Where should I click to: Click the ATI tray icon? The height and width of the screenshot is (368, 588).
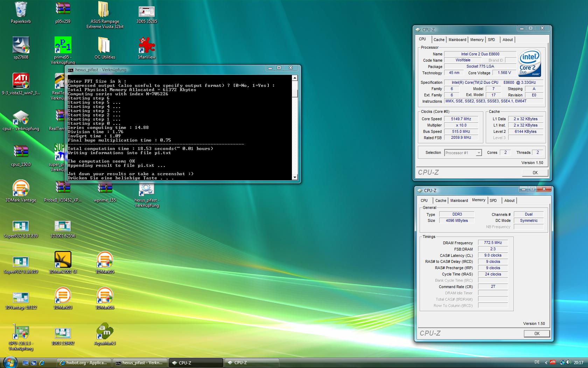pyautogui.click(x=553, y=362)
